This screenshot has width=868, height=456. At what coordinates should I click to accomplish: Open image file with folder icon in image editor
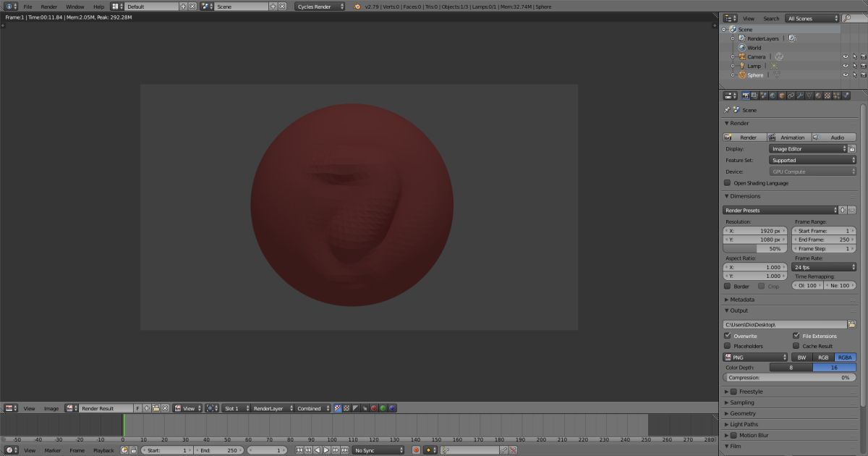pyautogui.click(x=156, y=408)
